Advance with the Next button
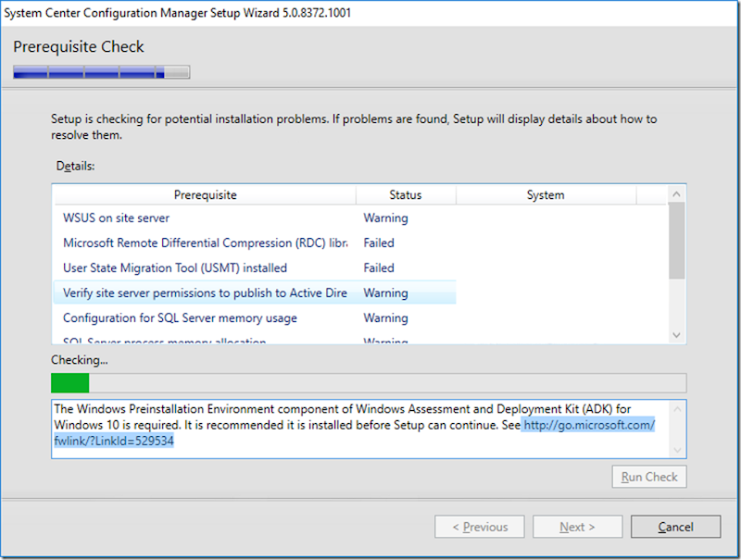This screenshot has width=741, height=560. [577, 527]
